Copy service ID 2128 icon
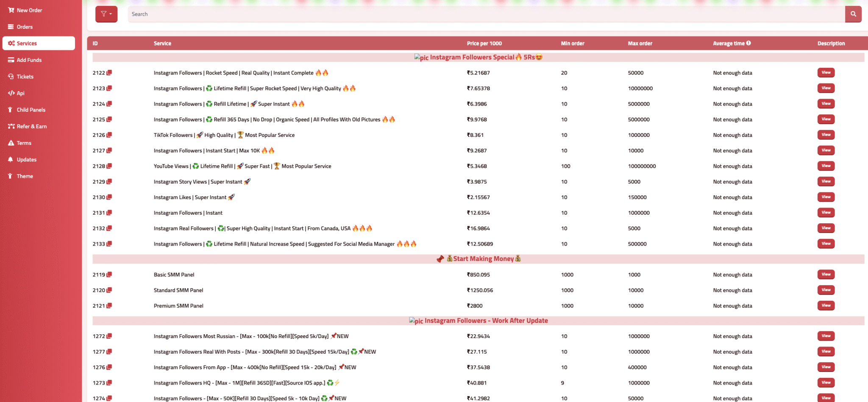868x402 pixels. click(109, 166)
